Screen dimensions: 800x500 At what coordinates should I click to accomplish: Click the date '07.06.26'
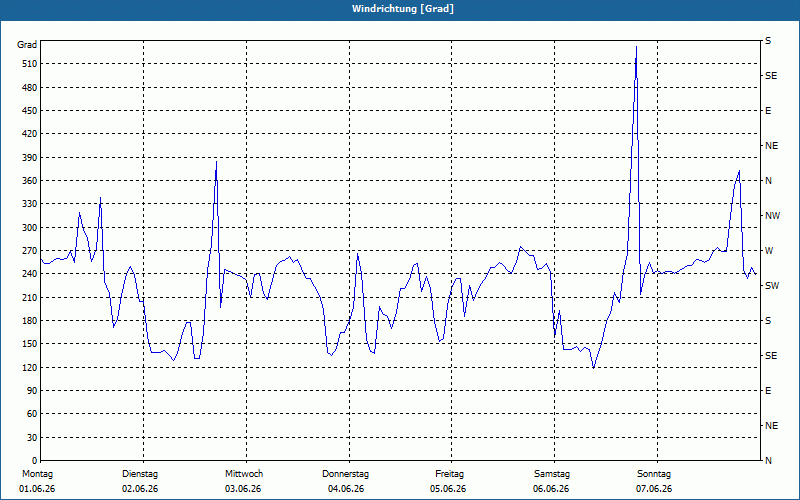(x=654, y=489)
